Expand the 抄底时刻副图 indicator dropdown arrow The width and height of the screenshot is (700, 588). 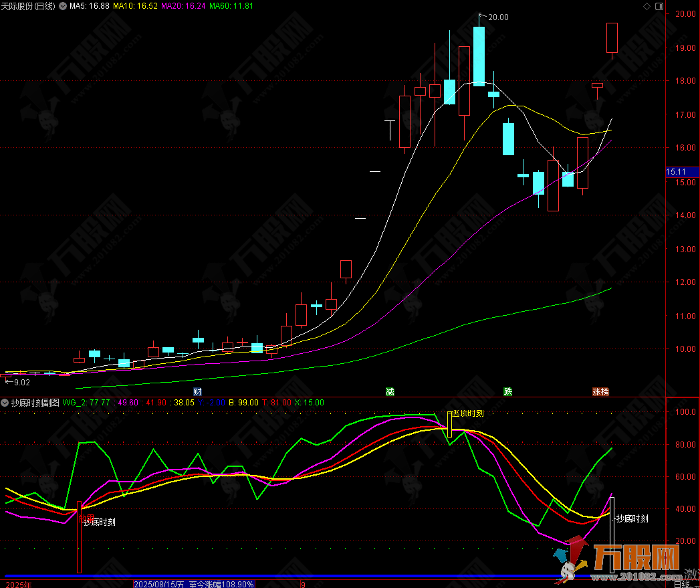pos(5,403)
